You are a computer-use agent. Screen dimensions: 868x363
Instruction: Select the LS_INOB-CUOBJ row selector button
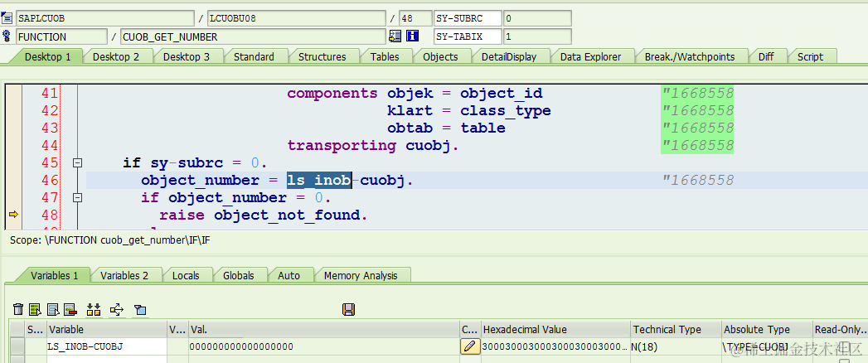tap(17, 347)
